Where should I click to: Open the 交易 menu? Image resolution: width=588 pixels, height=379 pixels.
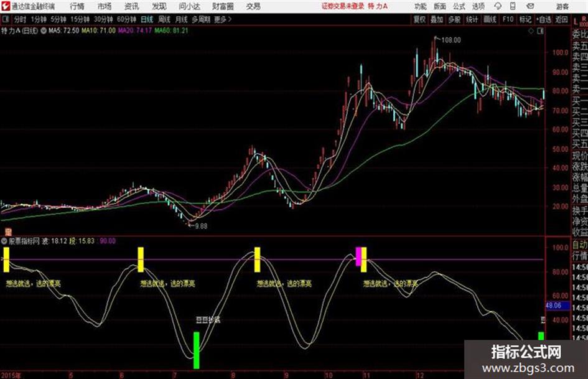[x=253, y=6]
